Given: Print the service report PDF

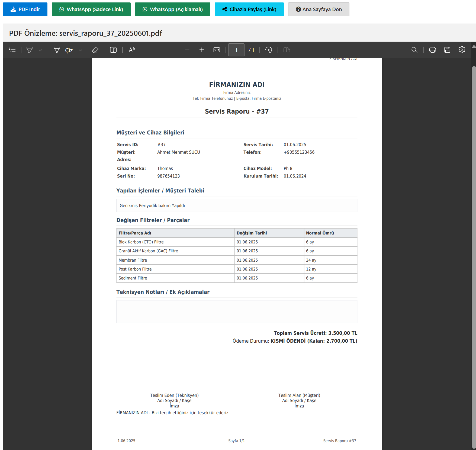Looking at the screenshot, I should click(x=433, y=50).
